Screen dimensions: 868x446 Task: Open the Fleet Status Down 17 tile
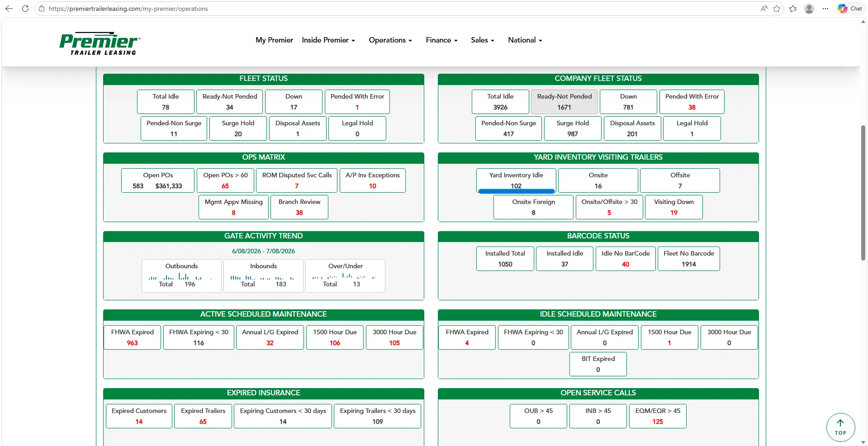(294, 102)
